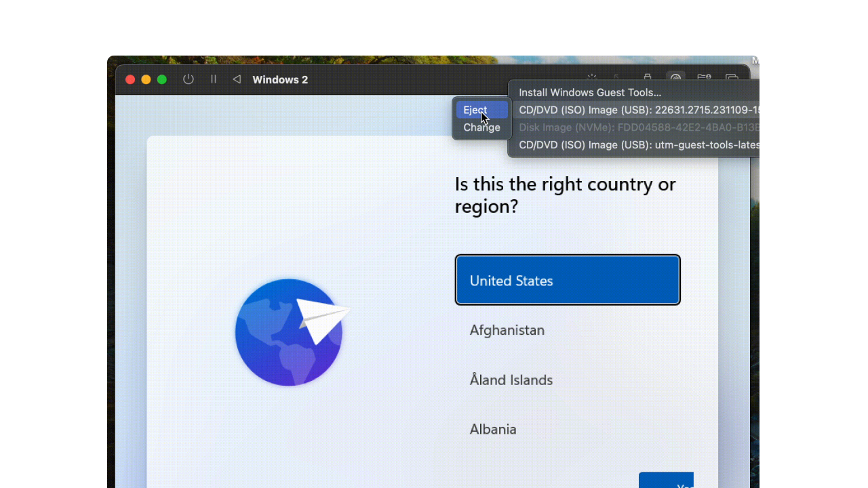Click Install Windows Guest Tools menu item
This screenshot has width=868, height=488.
589,93
